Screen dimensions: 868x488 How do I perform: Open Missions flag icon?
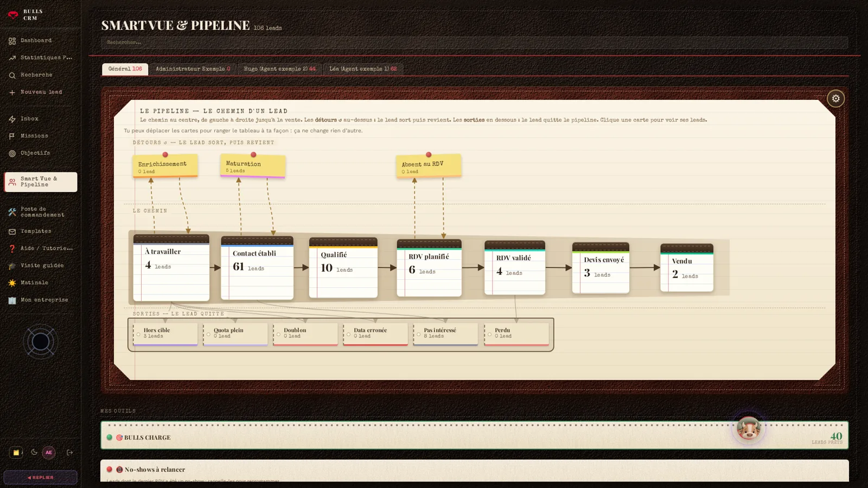point(12,136)
